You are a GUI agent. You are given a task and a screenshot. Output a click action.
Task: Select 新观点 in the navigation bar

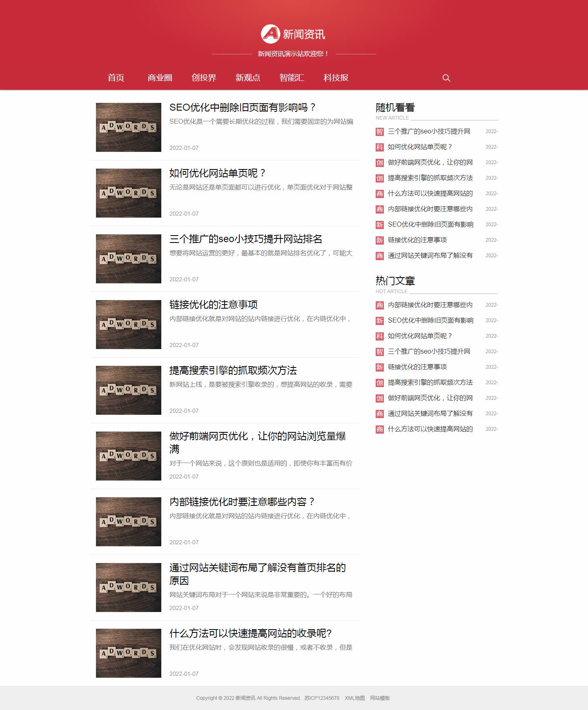248,78
